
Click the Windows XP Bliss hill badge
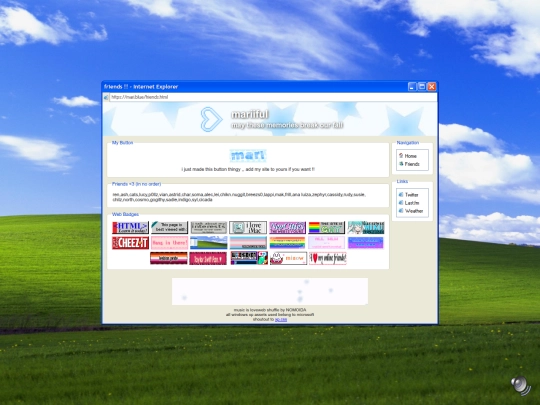[209, 243]
